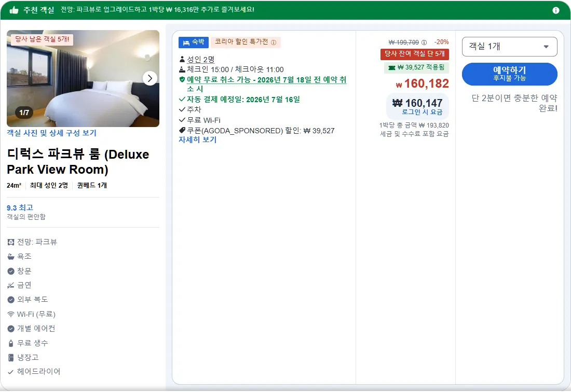
Task: Click the hair dryer checkmark icon
Action: pyautogui.click(x=11, y=372)
